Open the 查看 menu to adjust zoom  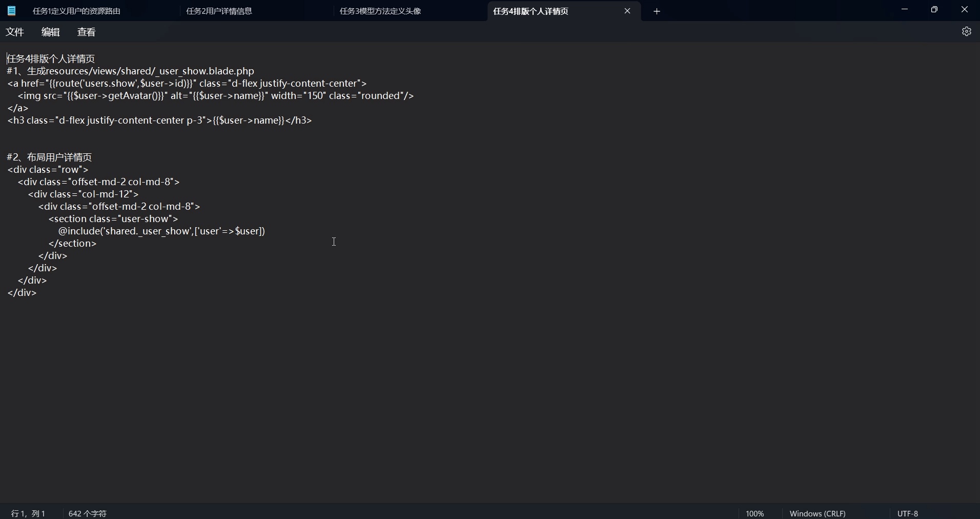[x=86, y=31]
